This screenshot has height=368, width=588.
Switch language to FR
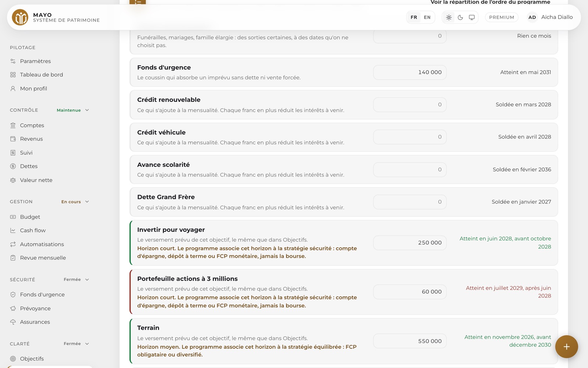pos(414,17)
